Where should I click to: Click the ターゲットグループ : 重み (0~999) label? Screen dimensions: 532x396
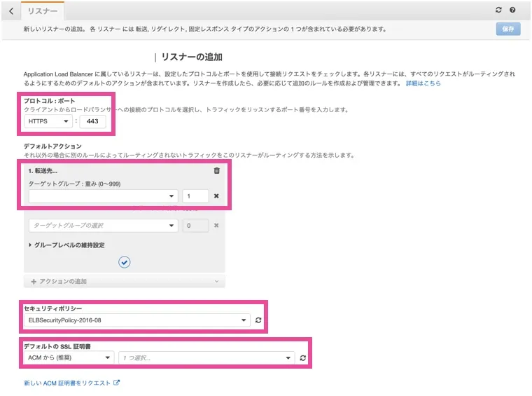(x=74, y=184)
